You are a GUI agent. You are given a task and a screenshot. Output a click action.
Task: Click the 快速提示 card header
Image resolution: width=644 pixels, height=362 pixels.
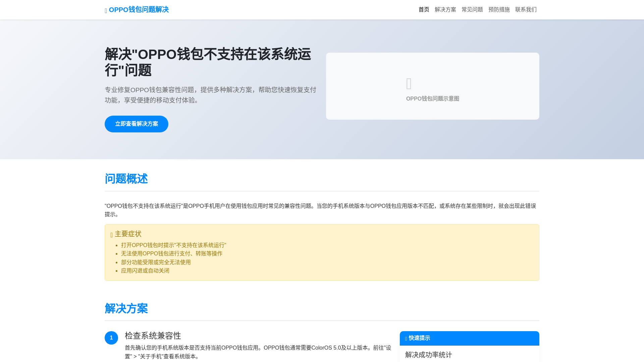click(x=470, y=338)
